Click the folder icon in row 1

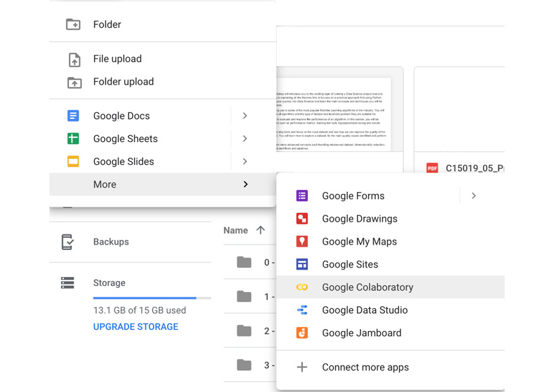tap(244, 297)
